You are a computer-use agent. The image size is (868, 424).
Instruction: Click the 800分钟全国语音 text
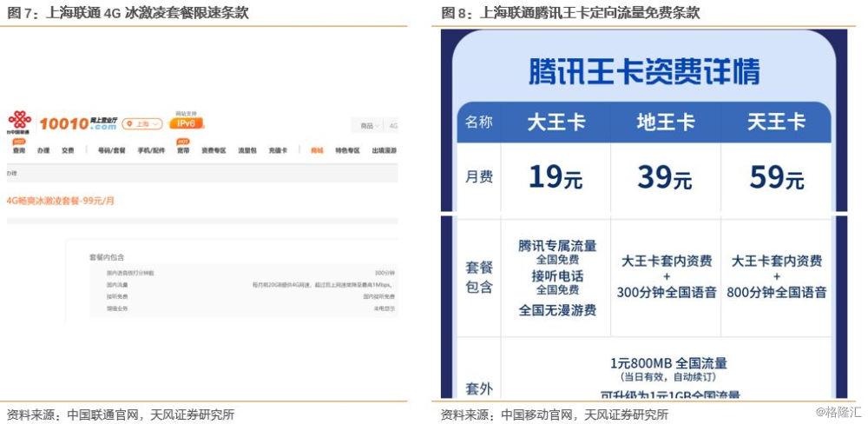pos(777,292)
